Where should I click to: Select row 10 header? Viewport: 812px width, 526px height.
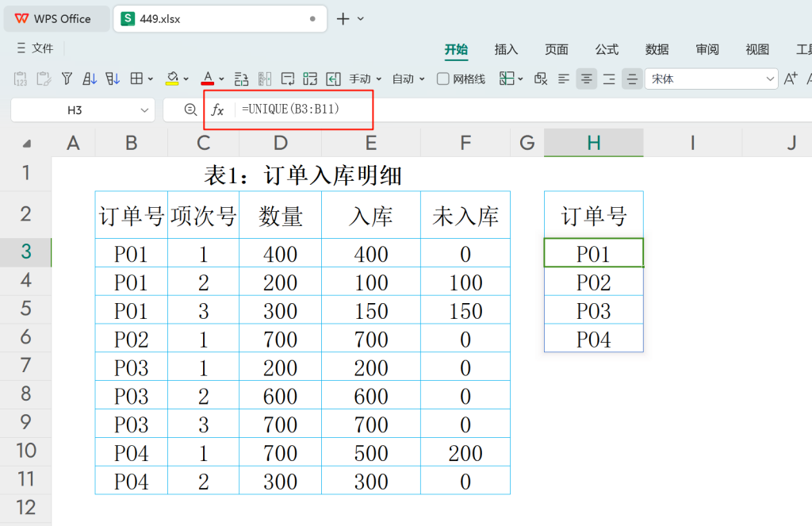coord(26,451)
